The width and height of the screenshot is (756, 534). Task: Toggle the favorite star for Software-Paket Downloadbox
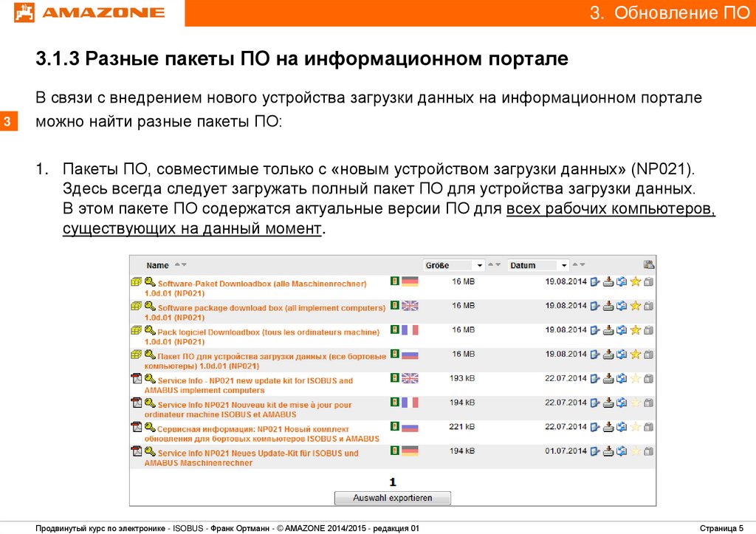[x=636, y=281]
